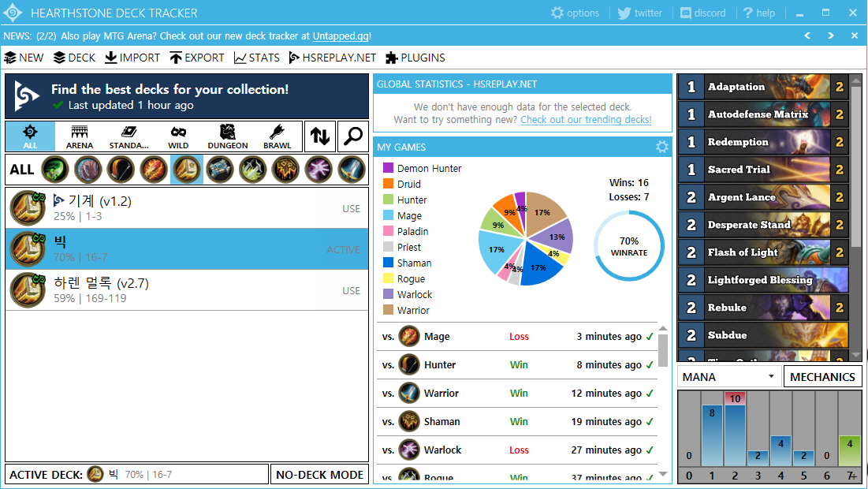Open the HSREPLAY.NET menu
The height and width of the screenshot is (489, 868).
click(x=332, y=58)
